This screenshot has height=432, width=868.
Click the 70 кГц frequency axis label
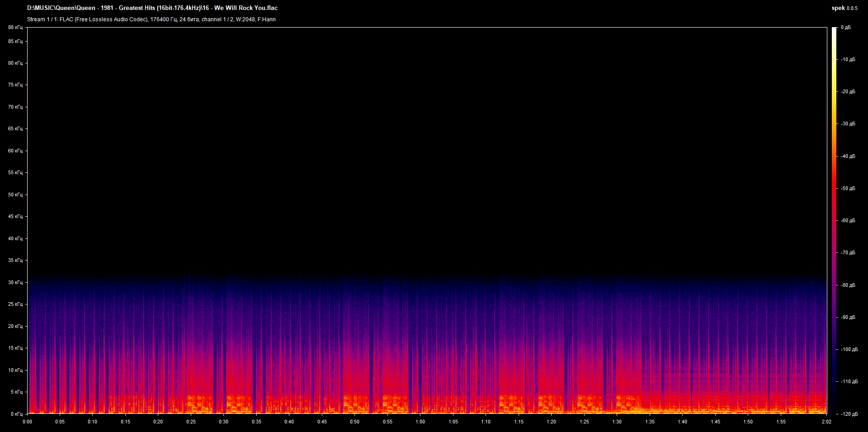[x=15, y=107]
